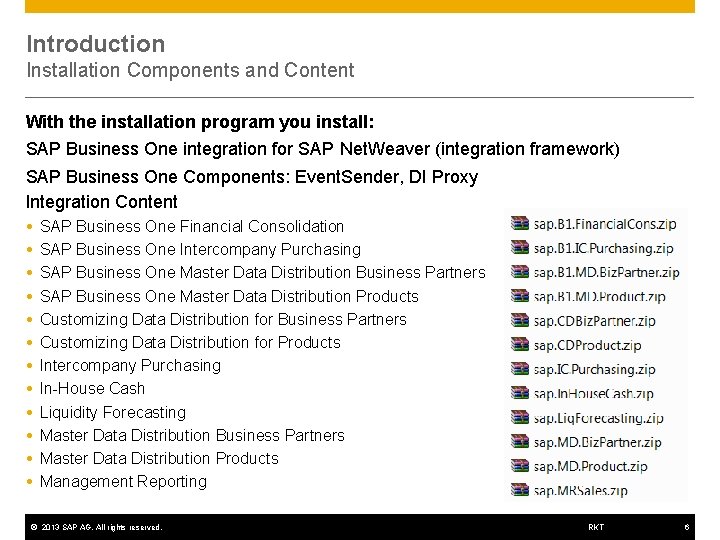
Task: Click the sap.CDBizPartner.zip archive icon
Action: coord(520,321)
